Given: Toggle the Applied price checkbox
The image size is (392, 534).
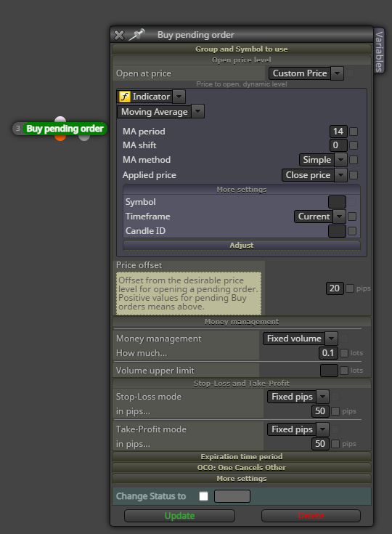Looking at the screenshot, I should 354,175.
